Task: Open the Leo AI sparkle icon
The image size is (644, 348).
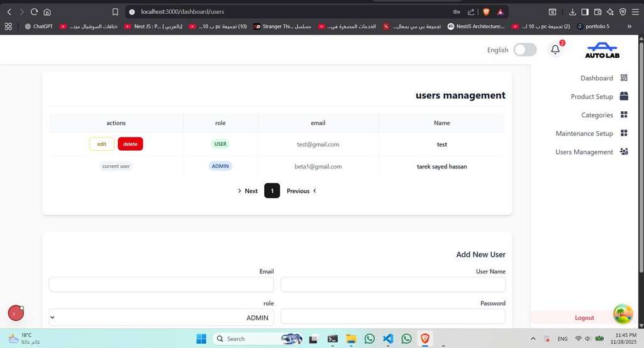Action: pos(610,12)
